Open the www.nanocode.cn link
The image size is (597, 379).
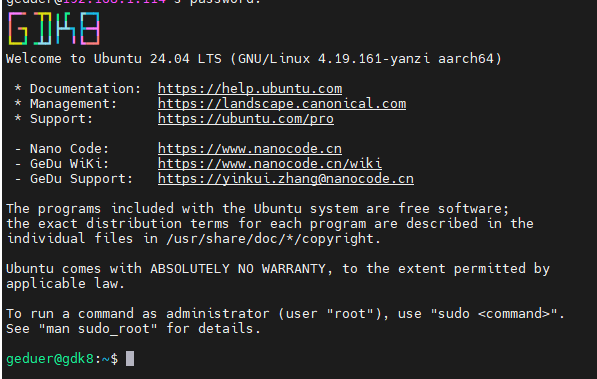[250, 149]
